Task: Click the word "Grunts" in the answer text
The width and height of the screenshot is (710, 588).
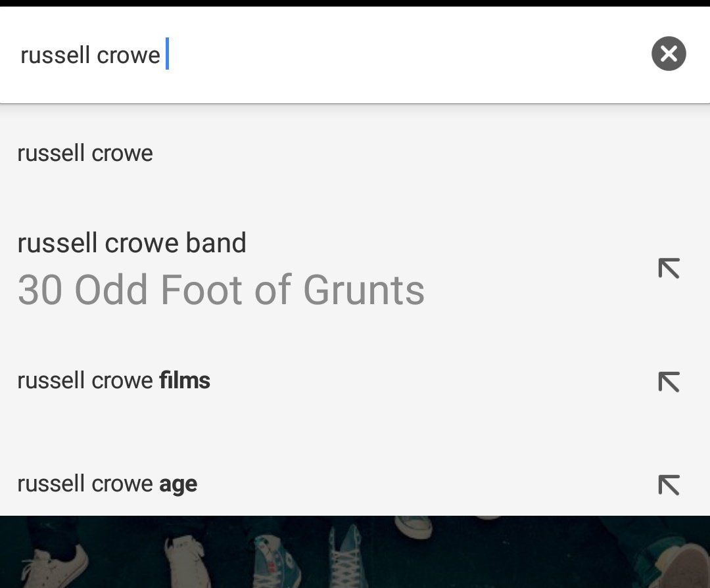Action: (364, 290)
